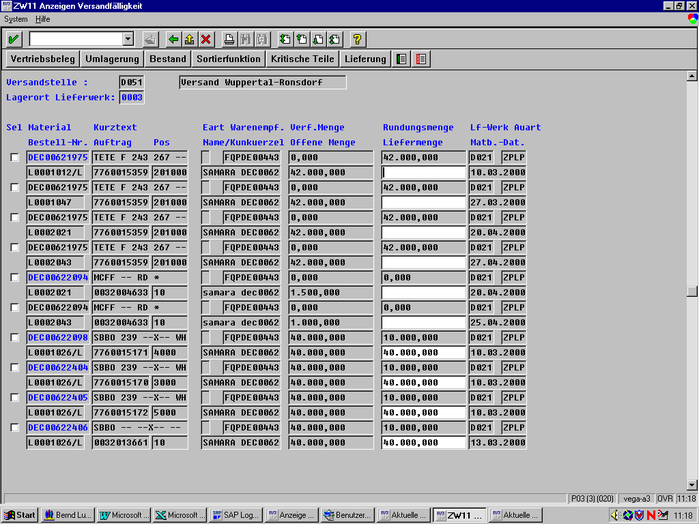Tick Sel checkbox for material DEC00622405

15,397
